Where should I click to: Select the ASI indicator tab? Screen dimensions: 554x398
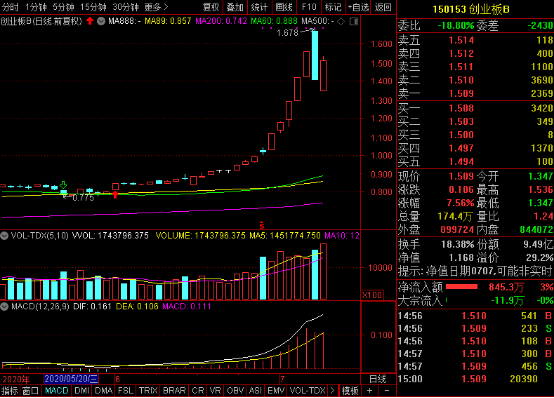(255, 391)
